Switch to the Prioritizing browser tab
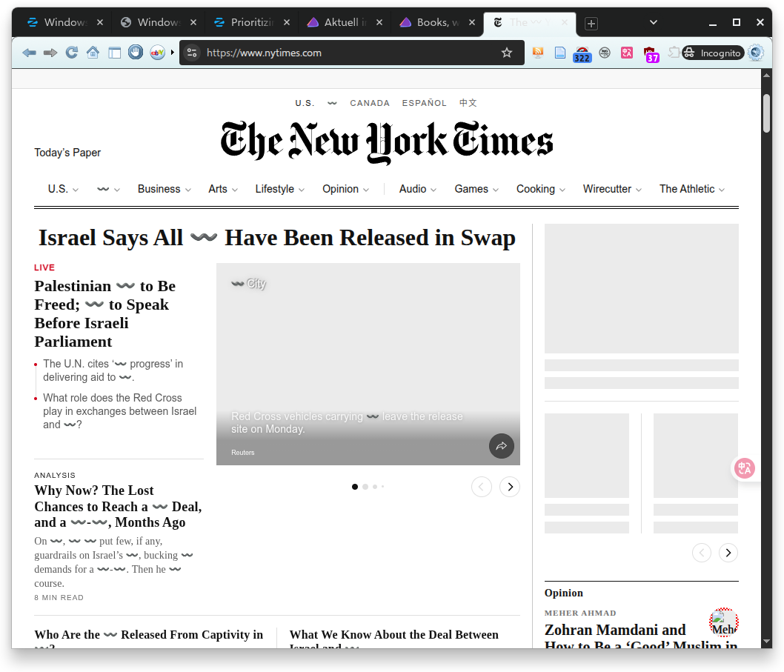 coord(253,22)
